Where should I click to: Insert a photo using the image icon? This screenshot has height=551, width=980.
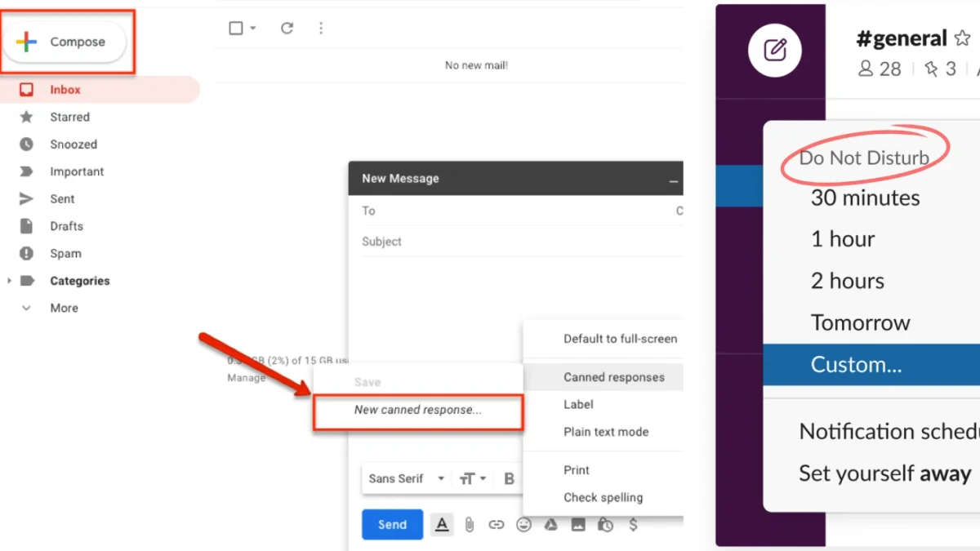[x=578, y=525]
